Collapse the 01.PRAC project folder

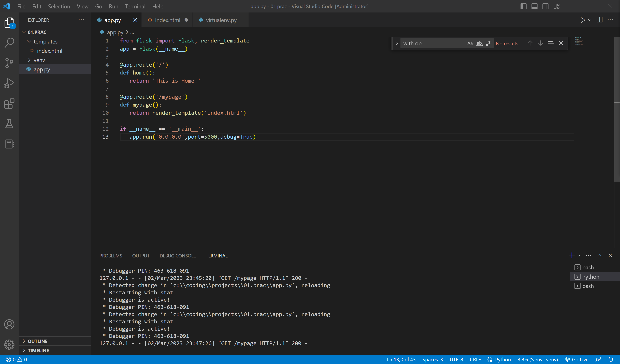tap(24, 32)
